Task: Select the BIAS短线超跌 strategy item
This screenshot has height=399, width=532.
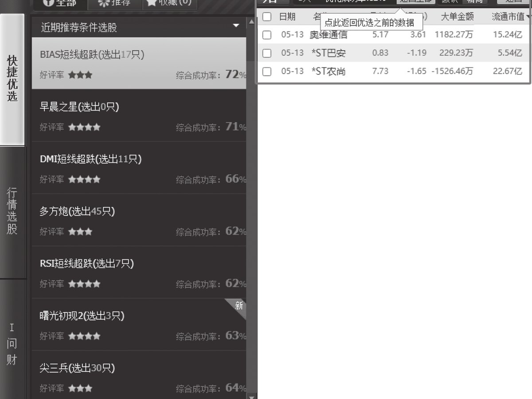Action: (x=139, y=63)
